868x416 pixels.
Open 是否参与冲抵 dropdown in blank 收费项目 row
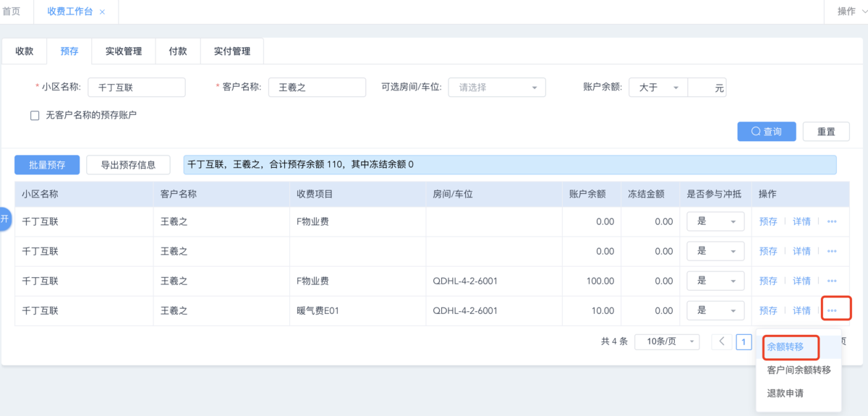coord(715,251)
